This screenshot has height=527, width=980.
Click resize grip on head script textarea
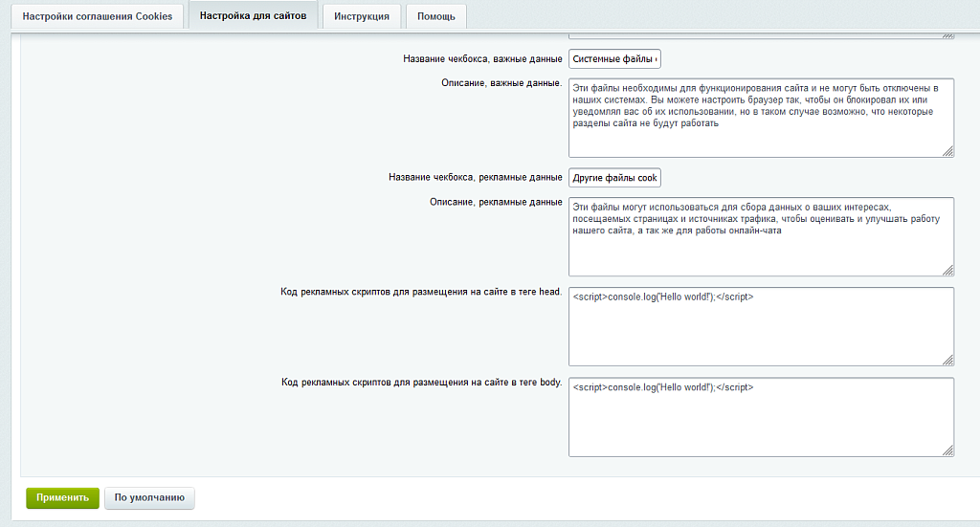point(947,360)
